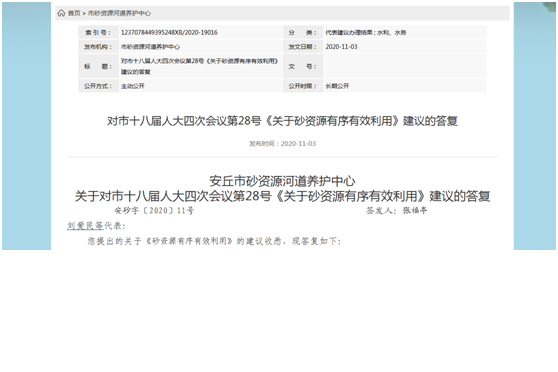Click the home icon in breadcrumb
The height and width of the screenshot is (372, 558).
(x=61, y=13)
